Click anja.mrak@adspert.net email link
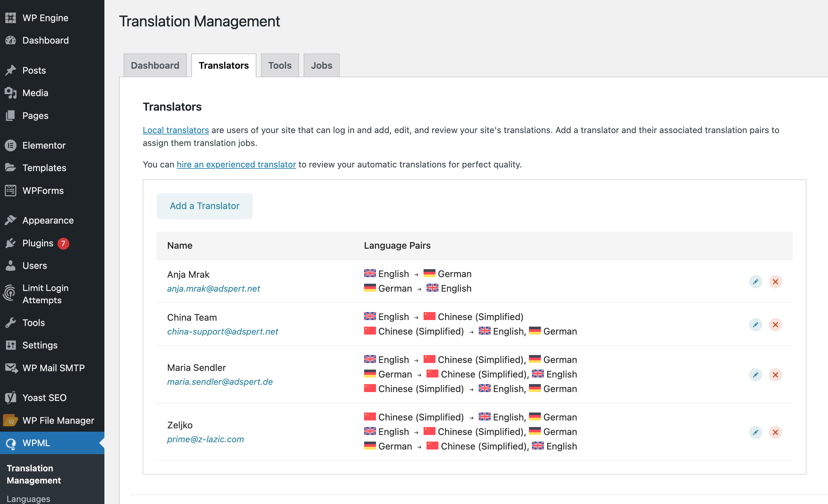This screenshot has width=828, height=504. coord(213,289)
